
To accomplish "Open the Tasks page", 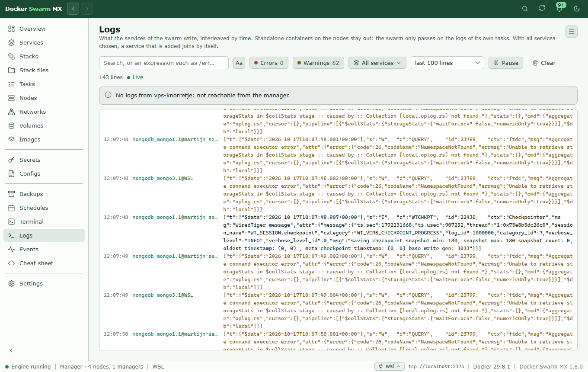I will (45, 84).
